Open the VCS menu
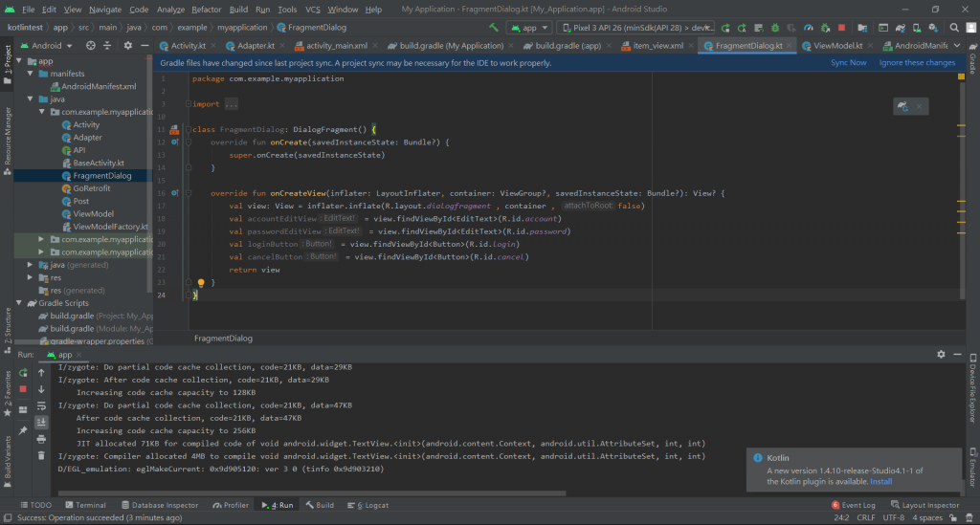980x525 pixels. coord(313,10)
